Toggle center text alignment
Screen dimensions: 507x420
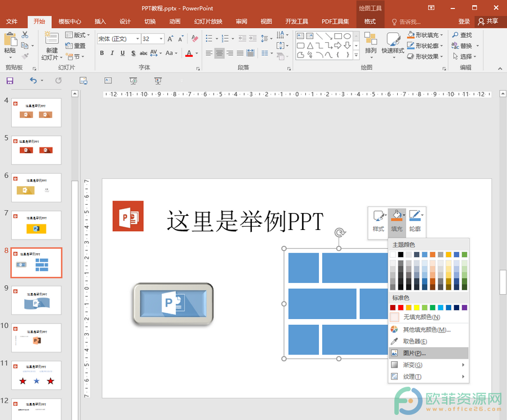(x=220, y=53)
